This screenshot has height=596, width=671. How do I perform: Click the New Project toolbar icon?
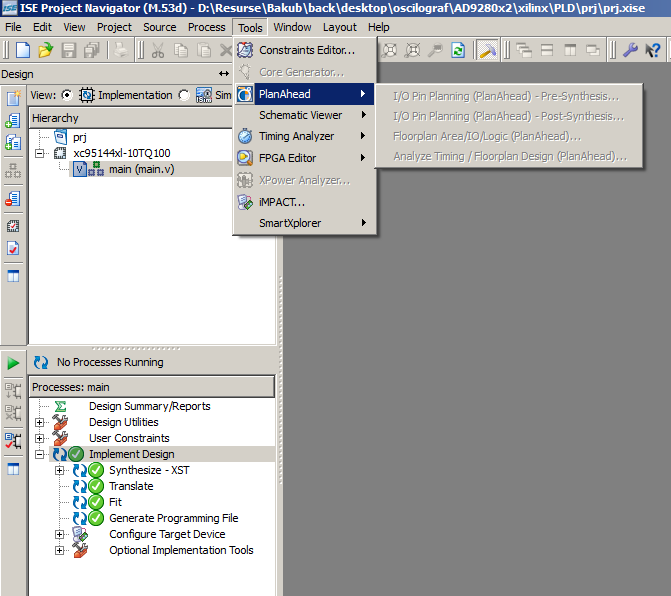[x=21, y=50]
